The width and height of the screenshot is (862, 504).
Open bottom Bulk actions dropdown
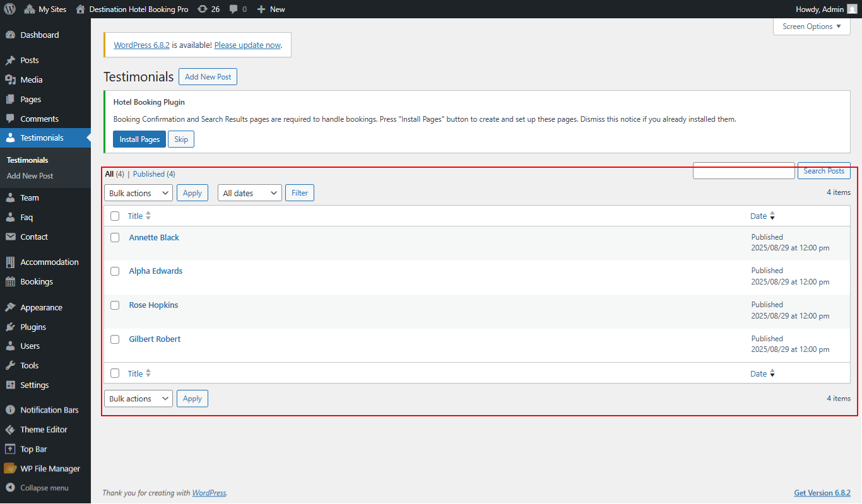click(138, 399)
